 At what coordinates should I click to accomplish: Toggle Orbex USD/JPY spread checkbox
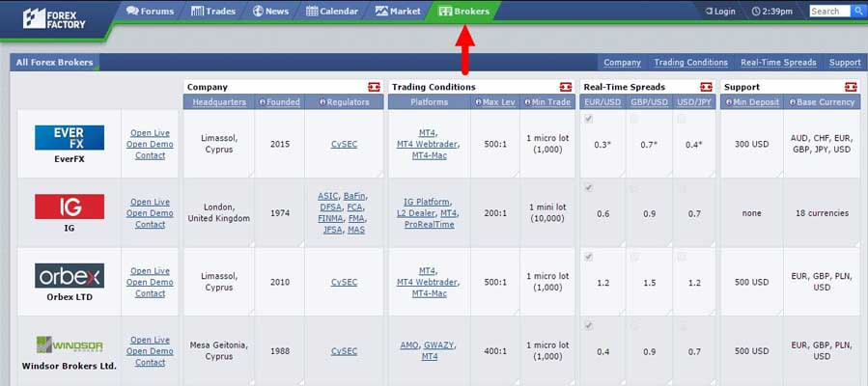pyautogui.click(x=682, y=257)
